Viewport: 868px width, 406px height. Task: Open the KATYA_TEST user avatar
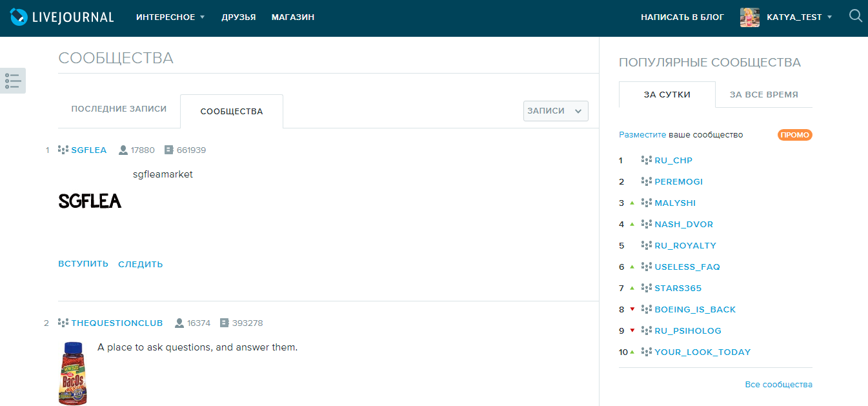point(750,17)
